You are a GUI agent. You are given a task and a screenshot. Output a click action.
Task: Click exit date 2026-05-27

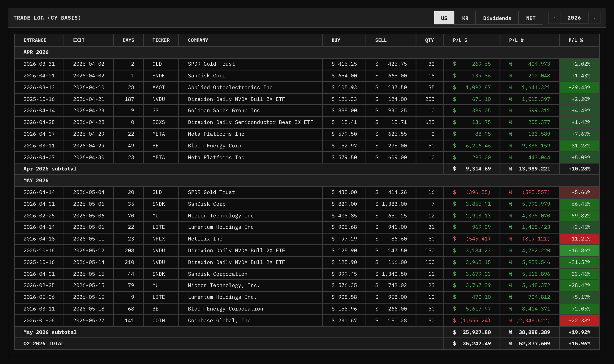(x=89, y=321)
